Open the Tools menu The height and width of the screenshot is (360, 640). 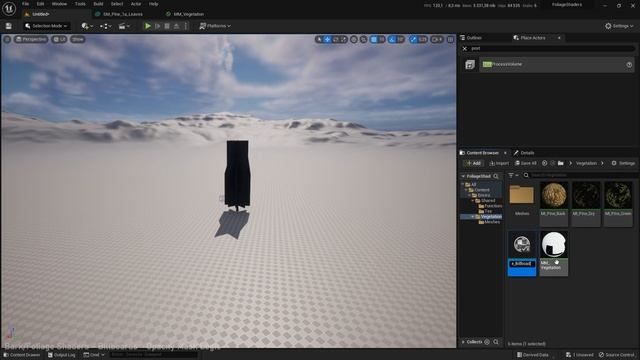pos(80,4)
